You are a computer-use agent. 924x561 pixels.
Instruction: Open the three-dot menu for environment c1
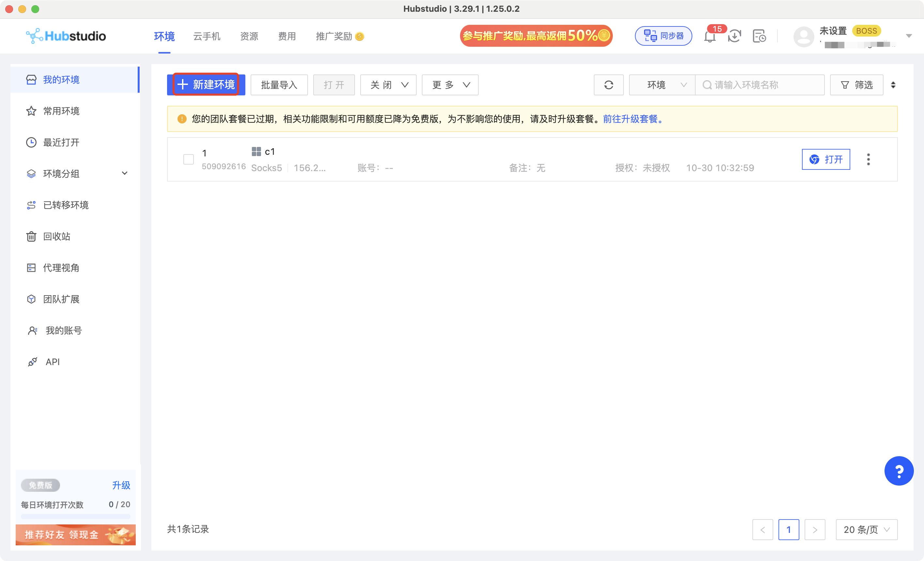point(869,159)
